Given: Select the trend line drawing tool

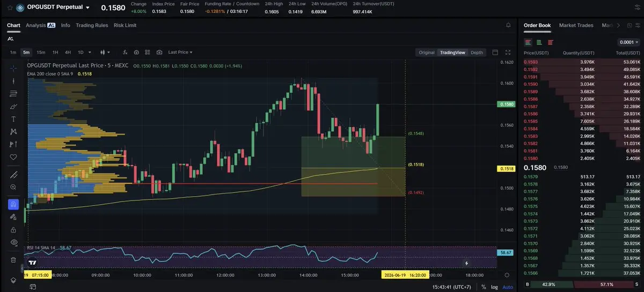Looking at the screenshot, I should (13, 81).
